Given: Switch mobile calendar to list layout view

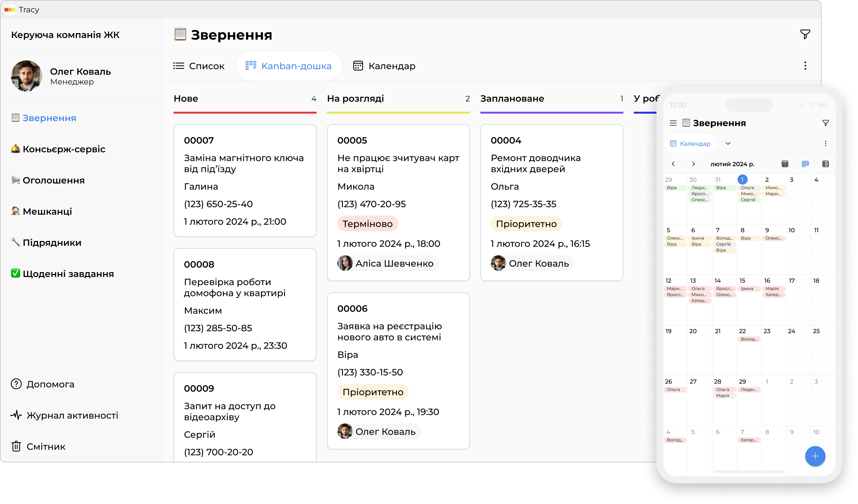Looking at the screenshot, I should point(825,164).
